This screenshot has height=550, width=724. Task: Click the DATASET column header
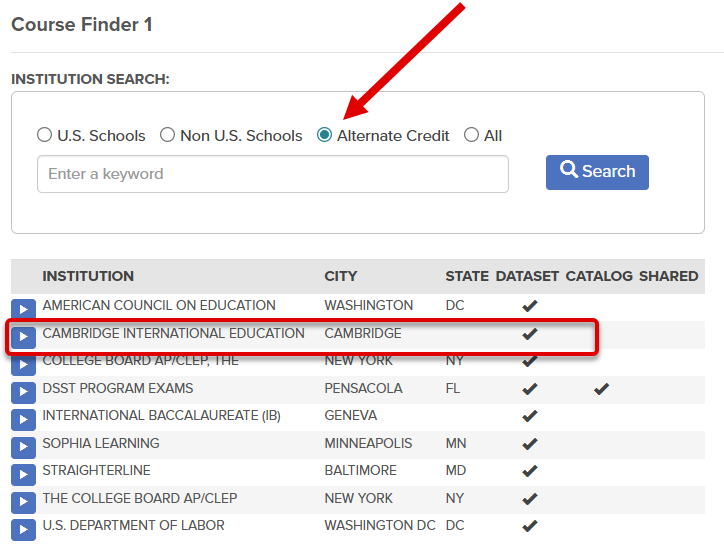pos(527,276)
